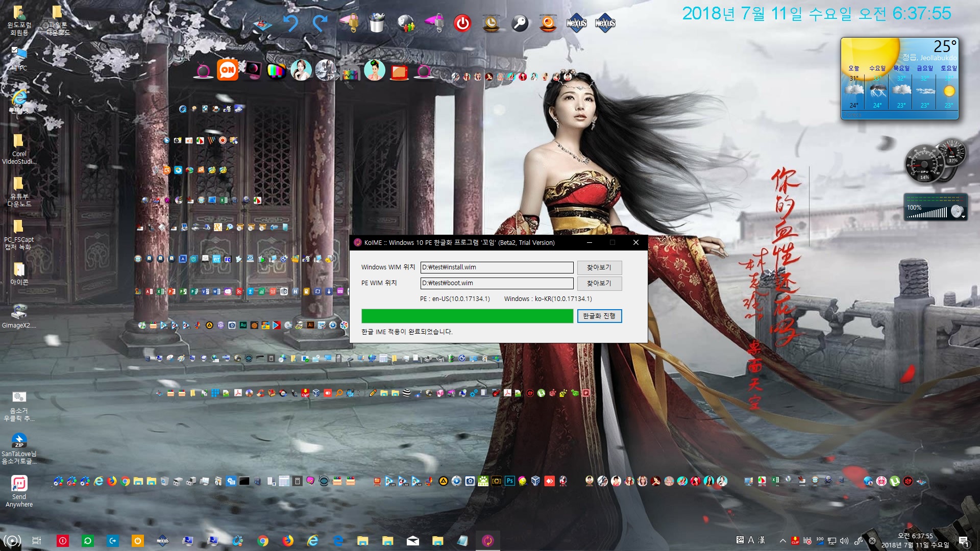Click the Photoshop Ps icon in bottom dock
Screen dimensions: 980x551
(x=509, y=481)
